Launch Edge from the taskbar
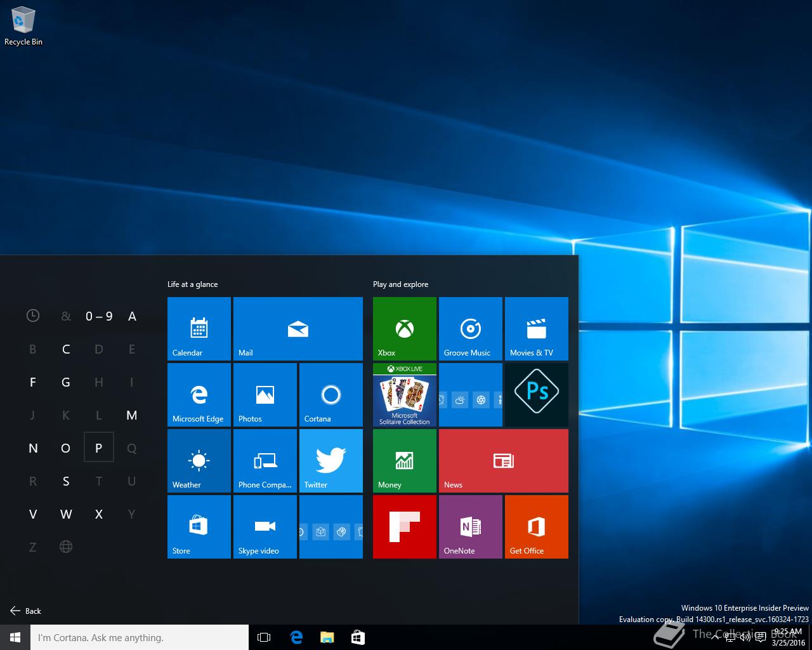Image resolution: width=812 pixels, height=650 pixels. click(x=296, y=637)
